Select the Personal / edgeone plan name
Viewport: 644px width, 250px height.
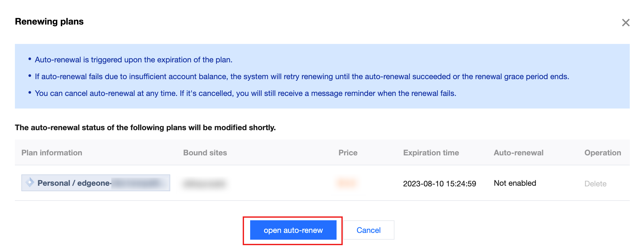tap(74, 183)
